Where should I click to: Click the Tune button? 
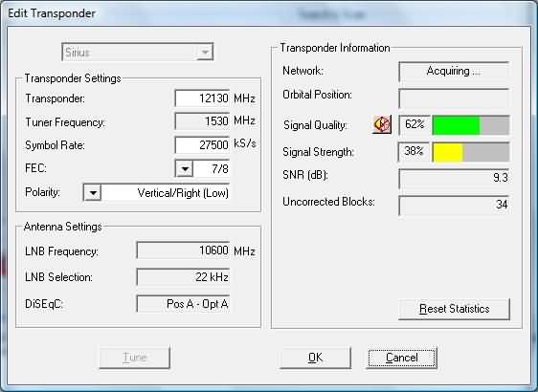coord(134,358)
